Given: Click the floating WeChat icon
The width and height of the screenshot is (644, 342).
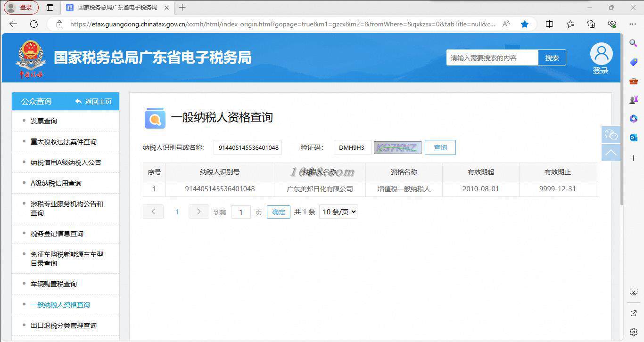Looking at the screenshot, I should (611, 135).
